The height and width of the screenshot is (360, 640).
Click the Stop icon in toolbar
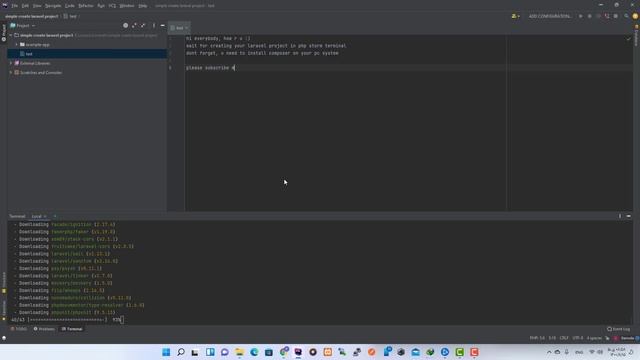(616, 16)
